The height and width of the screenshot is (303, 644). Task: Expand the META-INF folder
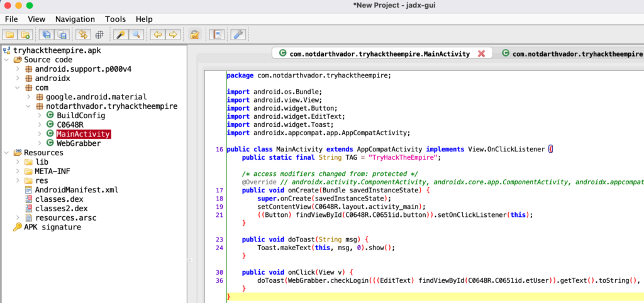pos(18,171)
